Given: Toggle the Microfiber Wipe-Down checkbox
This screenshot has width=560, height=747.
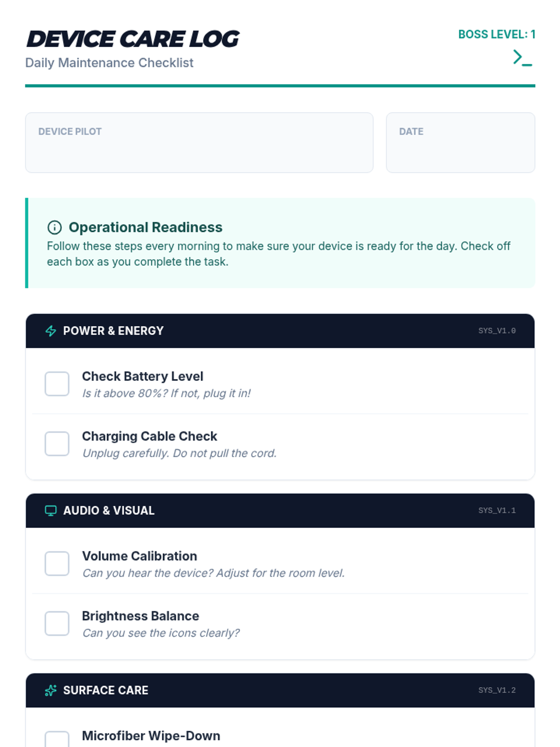Looking at the screenshot, I should pyautogui.click(x=57, y=740).
